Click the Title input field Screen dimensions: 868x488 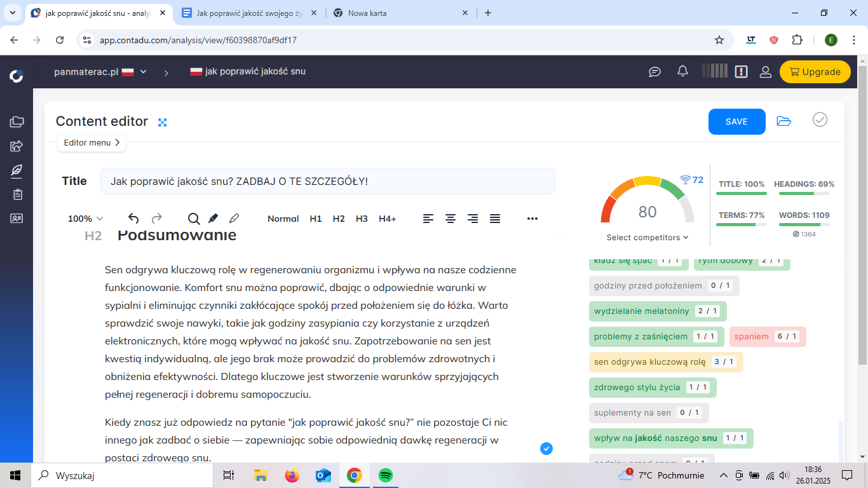[x=328, y=181]
